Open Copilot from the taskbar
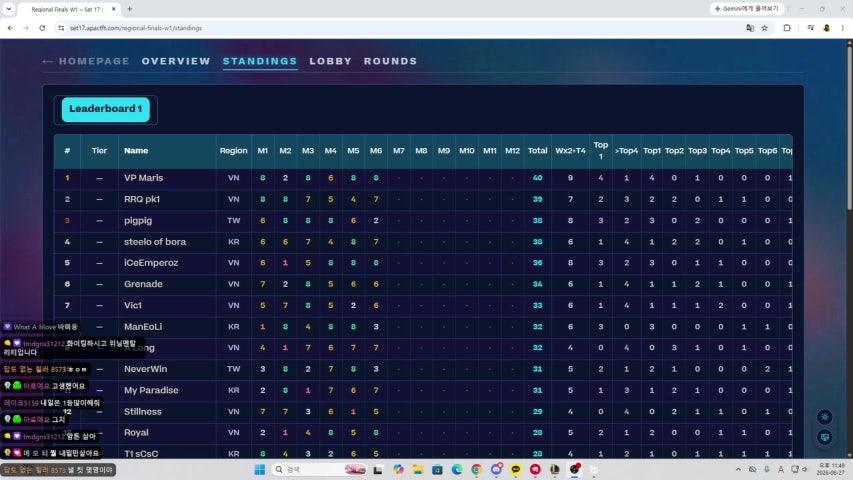This screenshot has width=853, height=480. (x=398, y=469)
